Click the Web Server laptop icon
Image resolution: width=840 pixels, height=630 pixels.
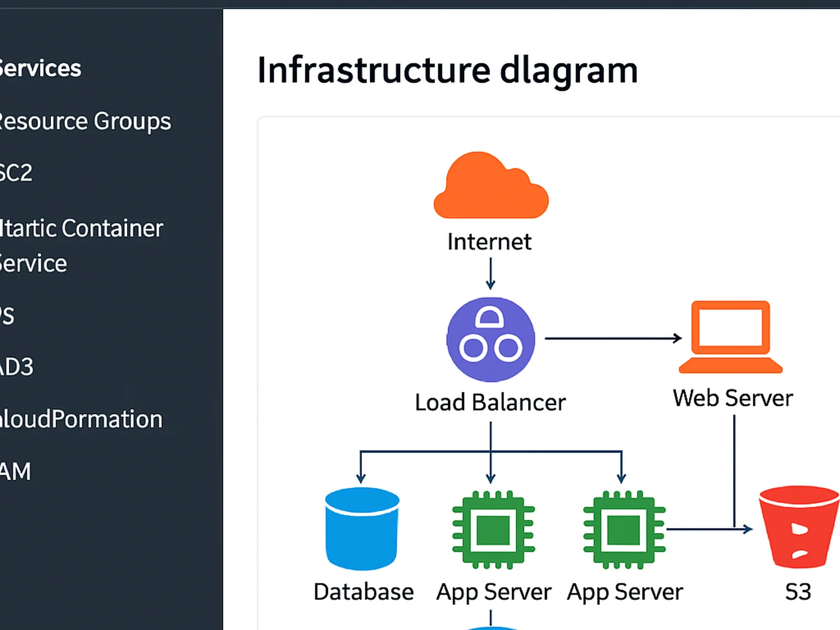tap(731, 336)
